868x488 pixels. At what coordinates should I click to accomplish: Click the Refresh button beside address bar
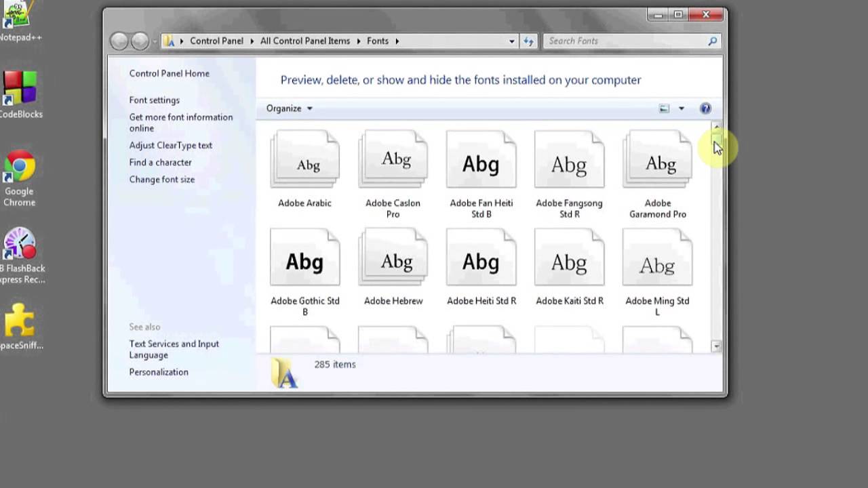coord(529,41)
